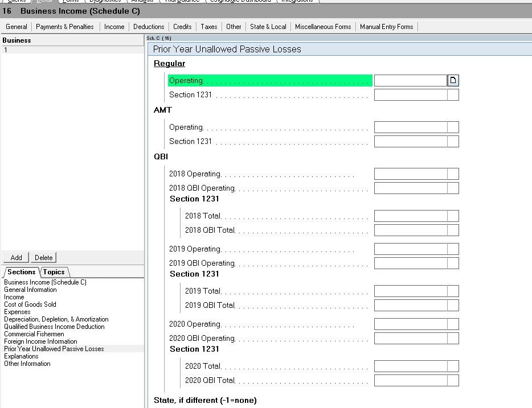
Task: Select the Deductions category tab
Action: [x=149, y=26]
